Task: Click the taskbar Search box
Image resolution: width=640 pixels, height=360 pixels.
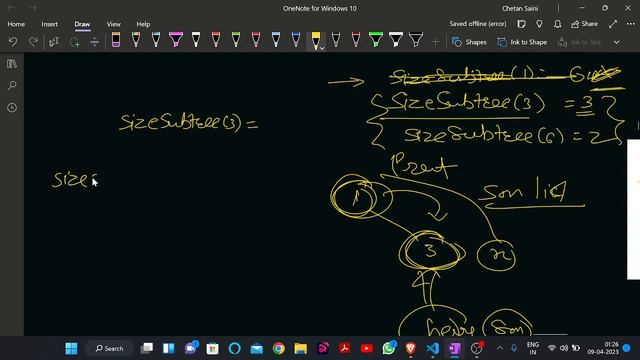Action: 109,348
